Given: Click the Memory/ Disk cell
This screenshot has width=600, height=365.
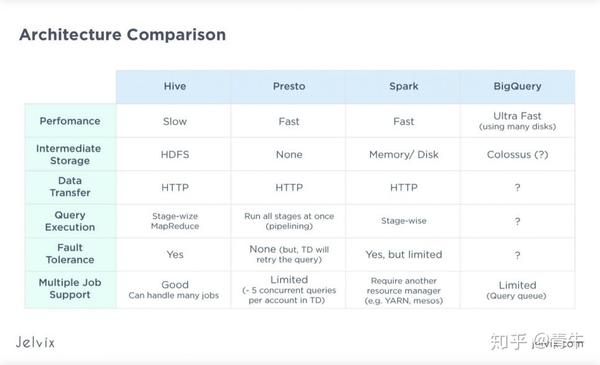Looking at the screenshot, I should (x=403, y=154).
